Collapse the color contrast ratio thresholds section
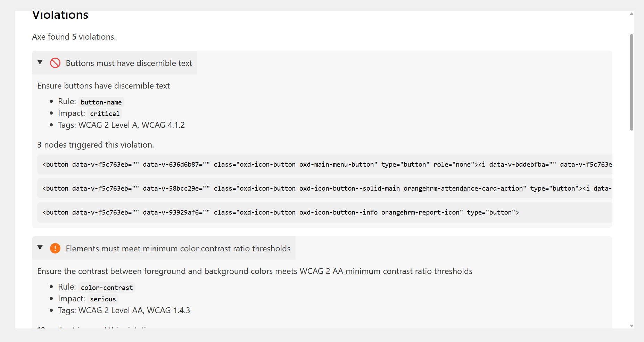The image size is (644, 342). pyautogui.click(x=40, y=248)
